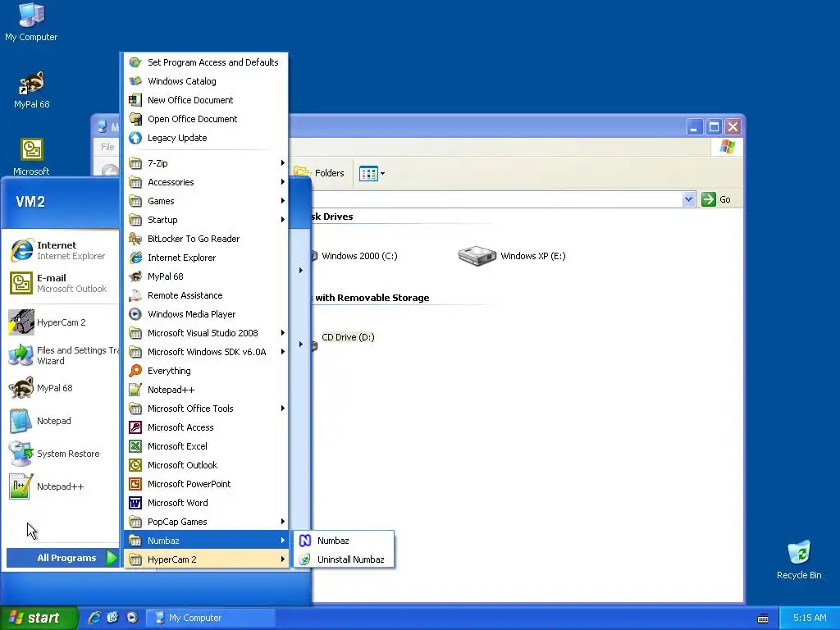Launch MyPal 68 from Start menu recent list
The width and height of the screenshot is (840, 630).
tap(62, 388)
